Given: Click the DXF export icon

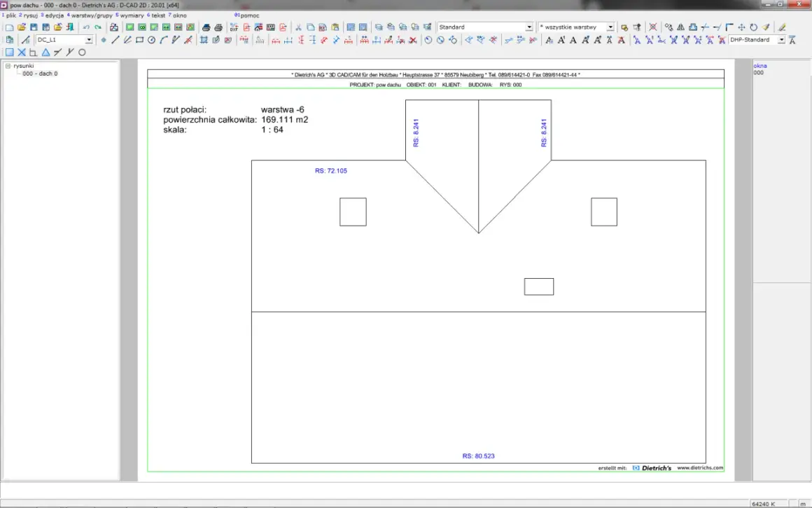Looking at the screenshot, I should point(234,27).
